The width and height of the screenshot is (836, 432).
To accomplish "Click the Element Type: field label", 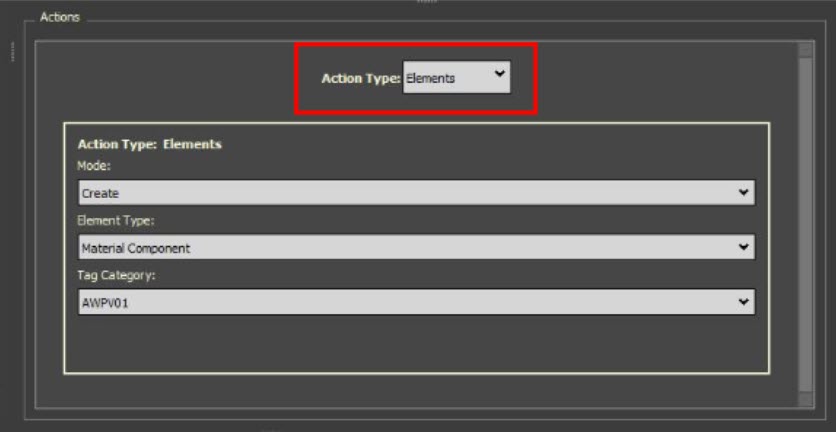I will click(116, 220).
